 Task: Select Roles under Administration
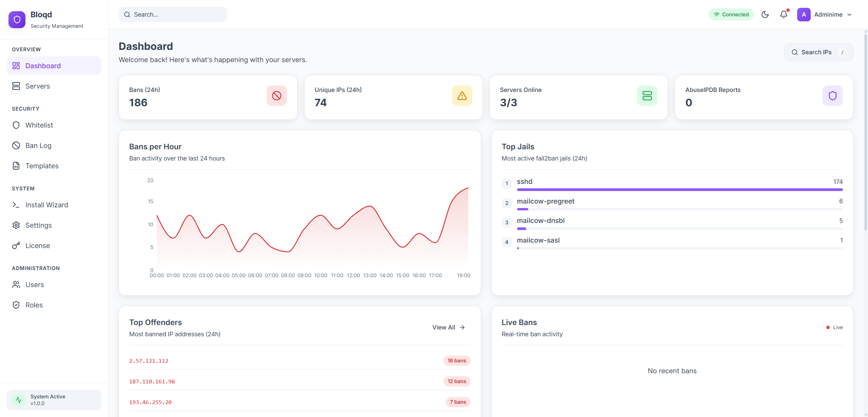[x=34, y=305]
